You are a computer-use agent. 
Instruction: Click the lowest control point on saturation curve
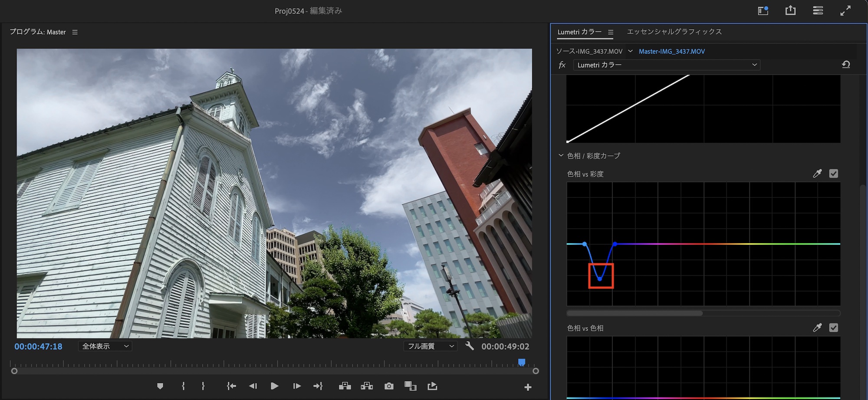click(x=599, y=279)
